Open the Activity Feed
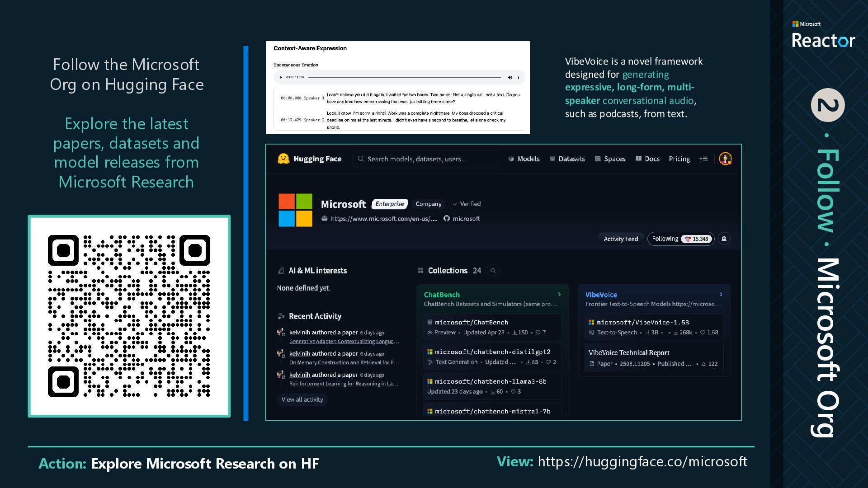 click(621, 239)
